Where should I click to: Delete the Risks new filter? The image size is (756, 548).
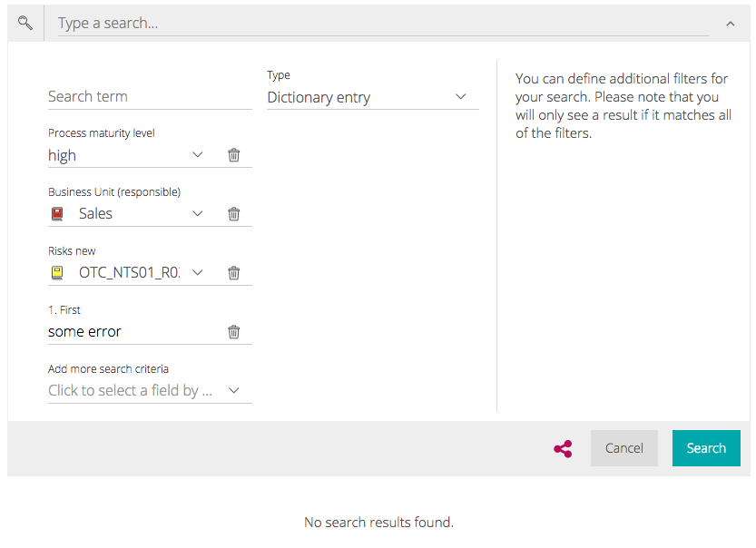click(x=234, y=273)
